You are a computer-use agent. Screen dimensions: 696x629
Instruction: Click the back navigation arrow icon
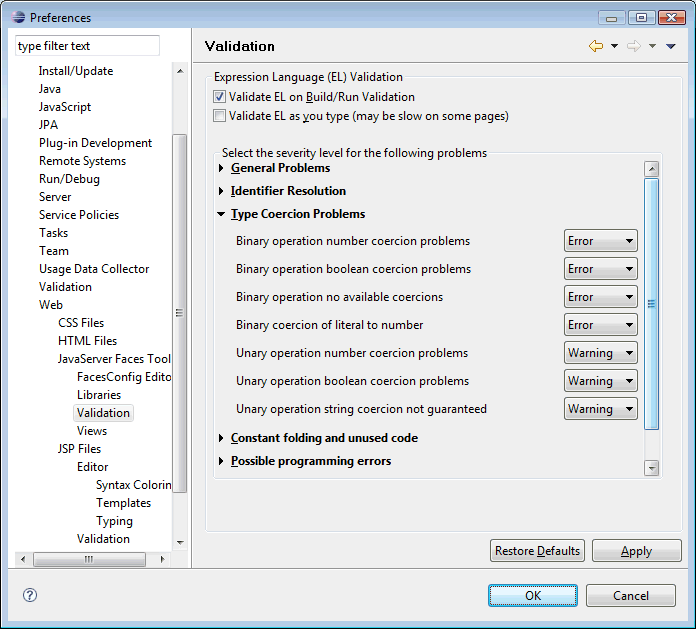(596, 46)
